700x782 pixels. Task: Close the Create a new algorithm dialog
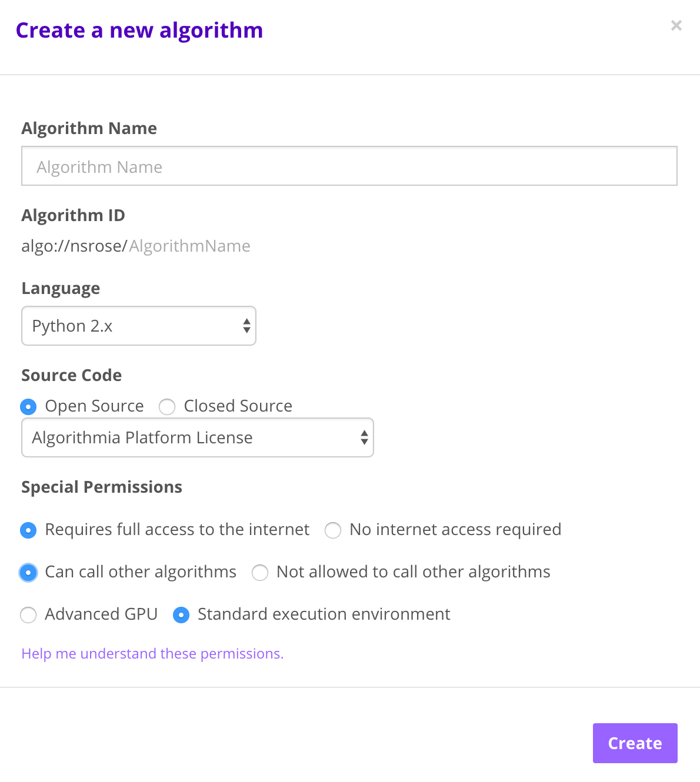(676, 25)
